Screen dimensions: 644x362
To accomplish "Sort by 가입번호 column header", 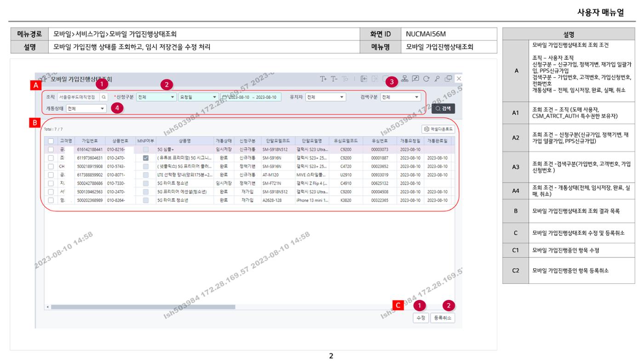I will [89, 141].
